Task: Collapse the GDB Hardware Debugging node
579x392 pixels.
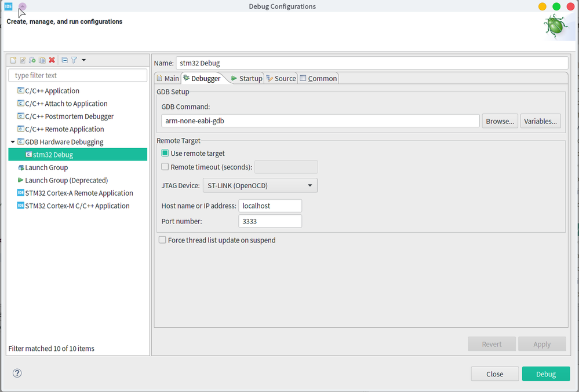Action: [x=13, y=142]
